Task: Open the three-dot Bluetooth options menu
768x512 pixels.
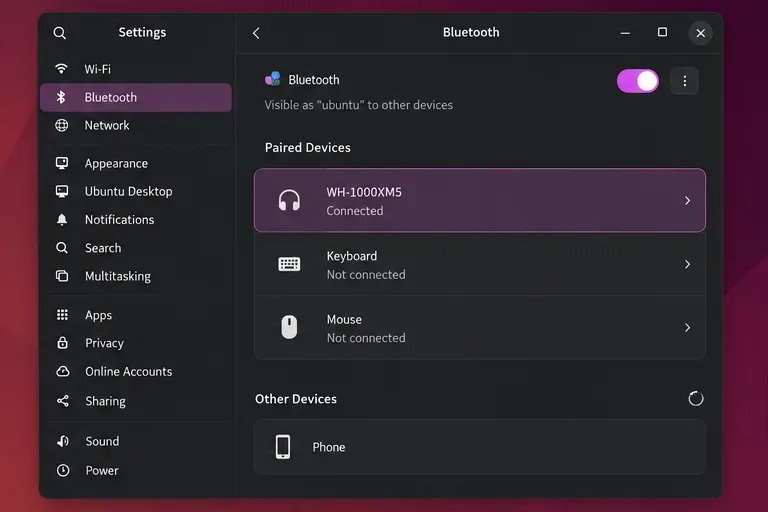Action: point(685,81)
